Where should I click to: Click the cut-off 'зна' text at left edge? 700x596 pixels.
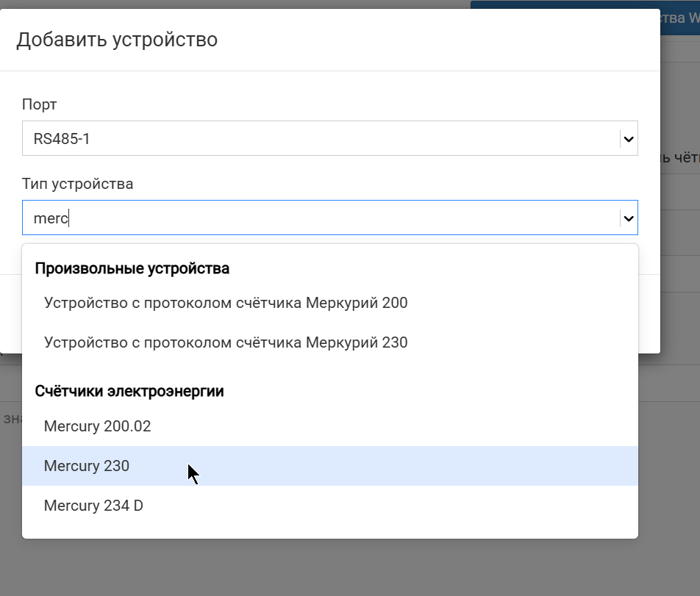click(10, 418)
